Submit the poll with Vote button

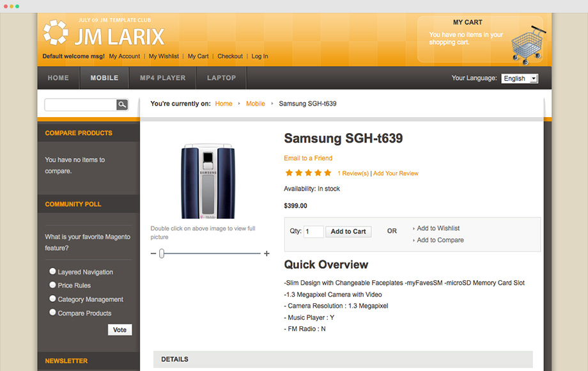(120, 329)
